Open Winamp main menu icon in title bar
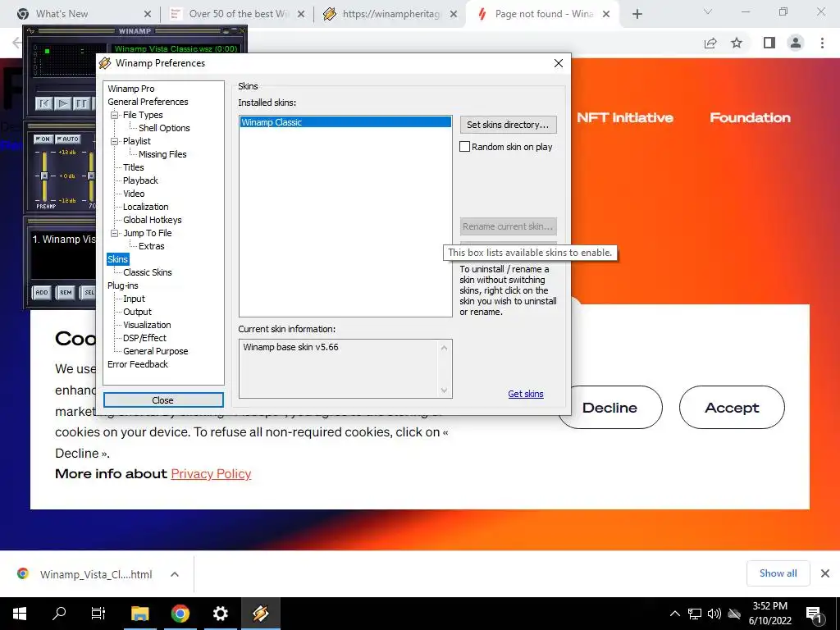Viewport: 840px width, 630px height. (x=30, y=31)
